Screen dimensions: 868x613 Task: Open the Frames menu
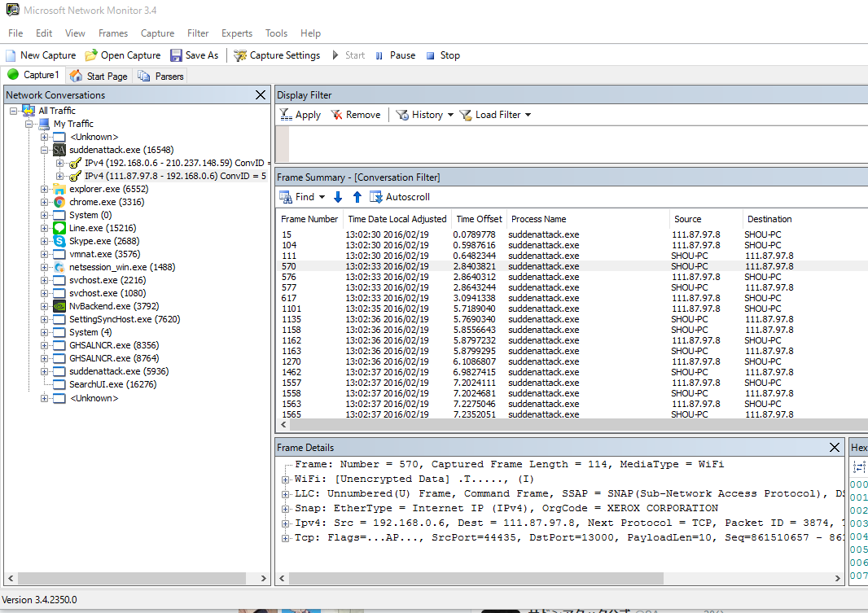pos(113,33)
